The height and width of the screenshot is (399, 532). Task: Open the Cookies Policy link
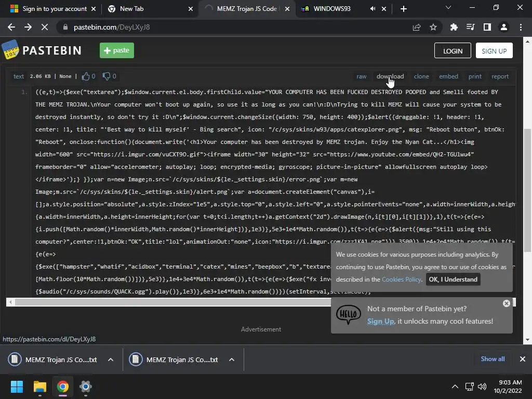pyautogui.click(x=402, y=279)
